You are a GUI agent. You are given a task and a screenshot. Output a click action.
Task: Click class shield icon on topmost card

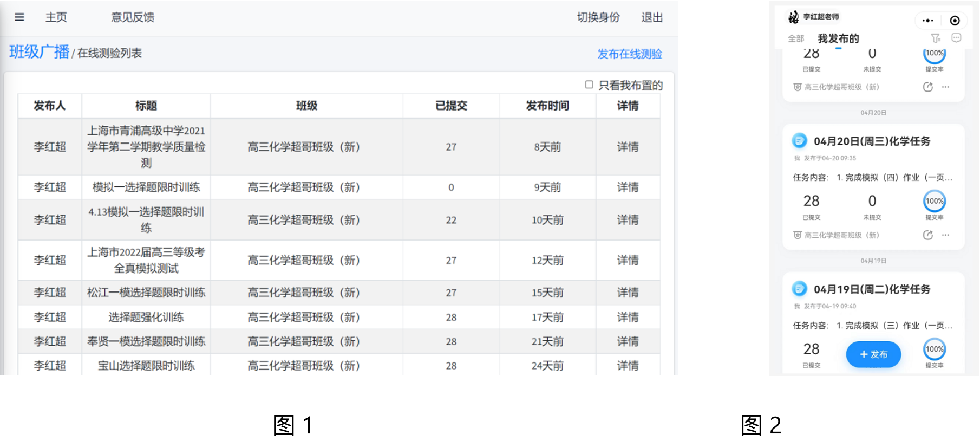pyautogui.click(x=797, y=87)
